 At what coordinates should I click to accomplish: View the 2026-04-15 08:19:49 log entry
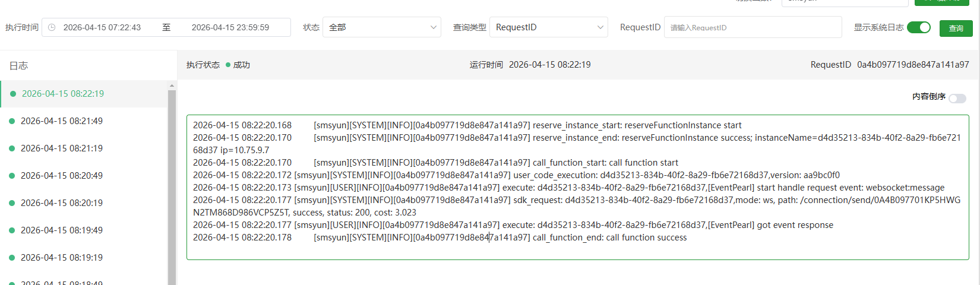click(62, 230)
